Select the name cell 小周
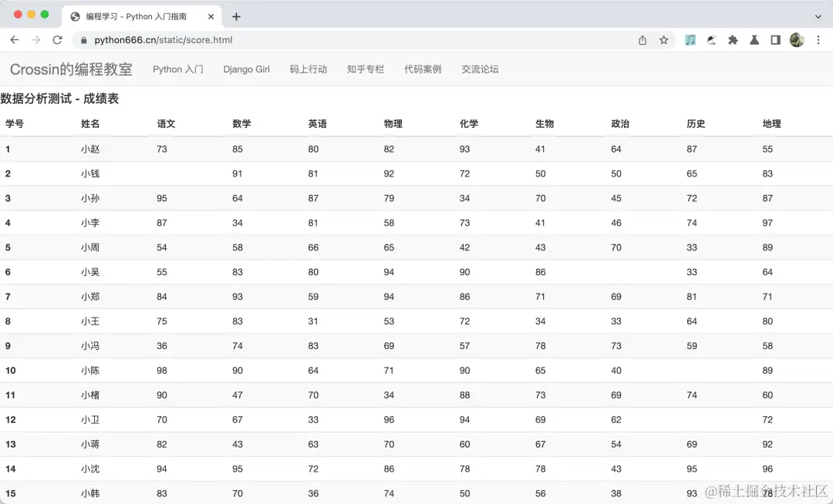833x504 pixels. 90,247
